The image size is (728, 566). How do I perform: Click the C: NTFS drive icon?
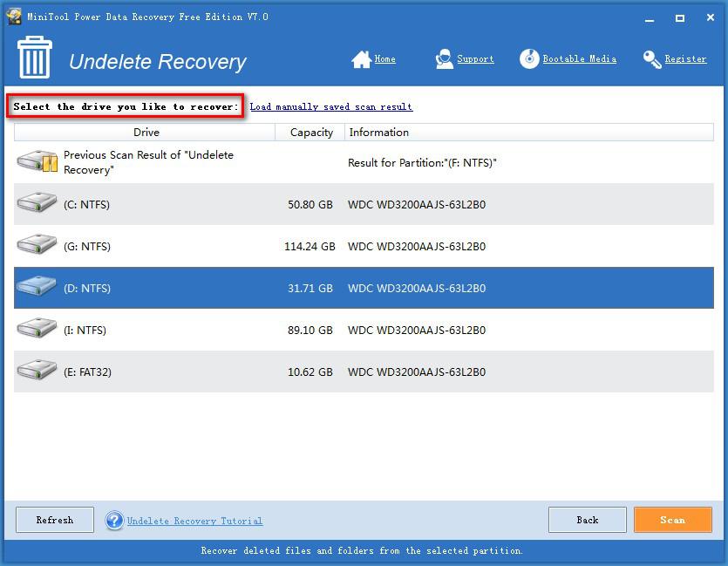coord(37,203)
